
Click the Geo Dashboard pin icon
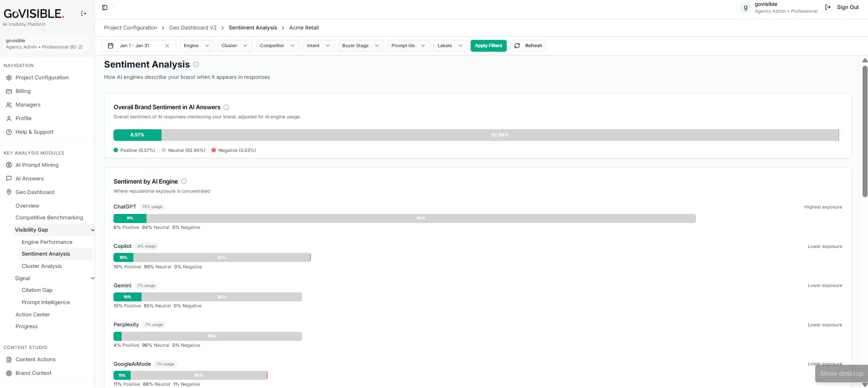pos(9,192)
